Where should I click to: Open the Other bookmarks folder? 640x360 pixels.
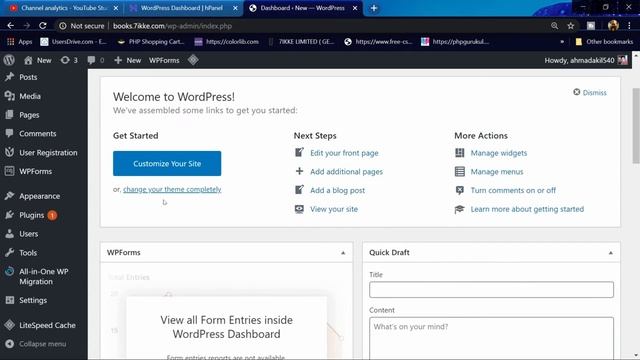pyautogui.click(x=604, y=42)
